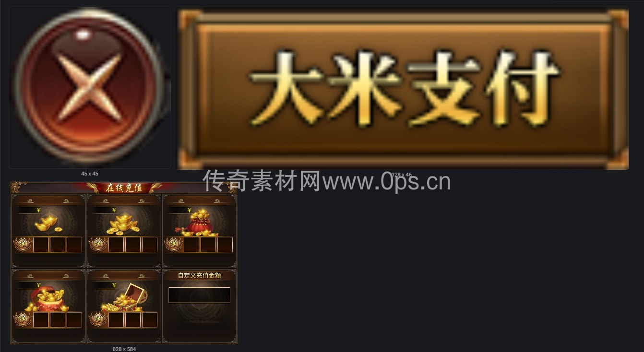Click the 大米支付 payment button

(403, 89)
